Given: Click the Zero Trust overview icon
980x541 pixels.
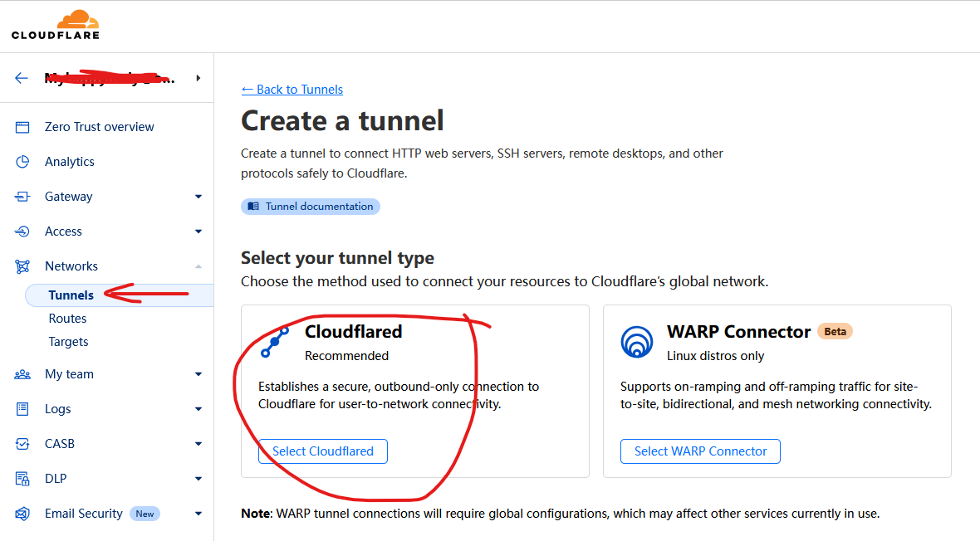Looking at the screenshot, I should click(x=22, y=128).
